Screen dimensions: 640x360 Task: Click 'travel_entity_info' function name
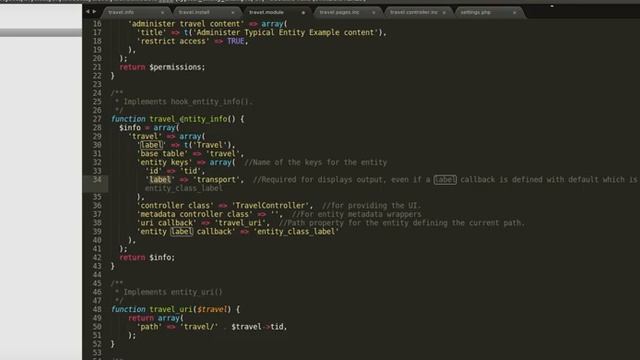(x=188, y=119)
